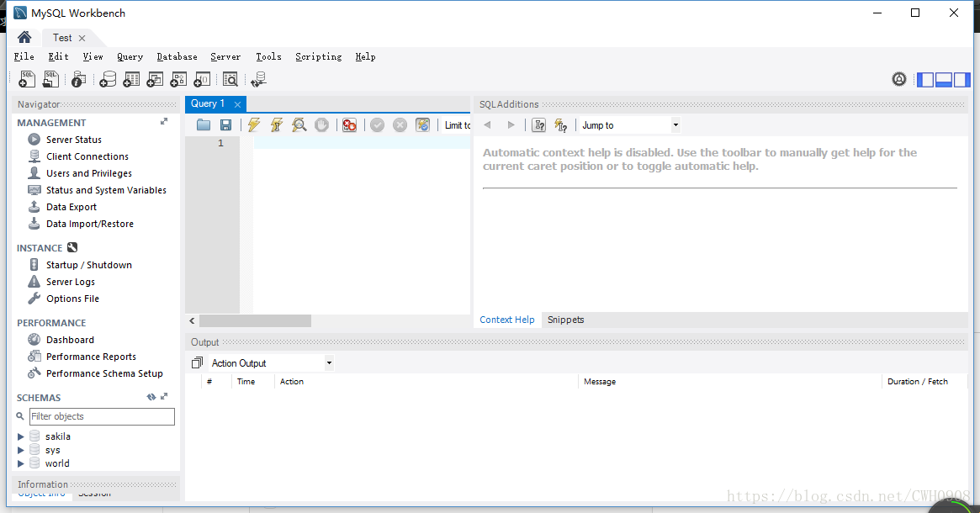Open Data Import/Restore
This screenshot has width=980, height=513.
[90, 224]
